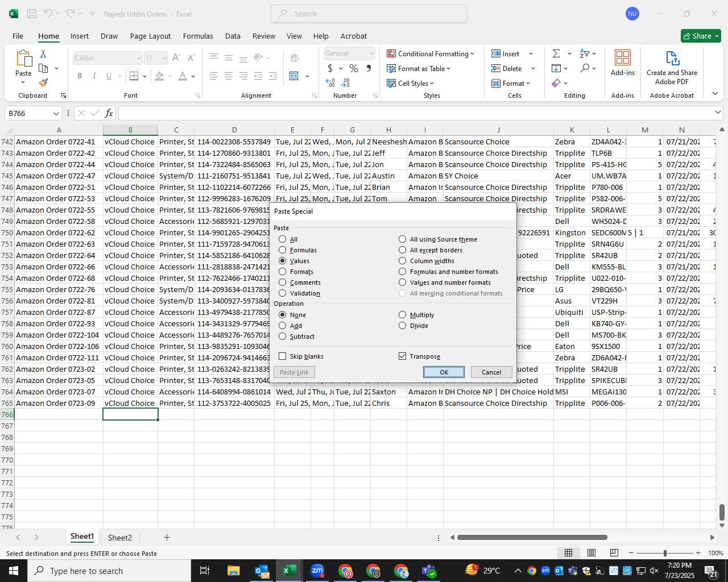
Task: Click OK in Paste Special dialog
Action: pyautogui.click(x=444, y=372)
